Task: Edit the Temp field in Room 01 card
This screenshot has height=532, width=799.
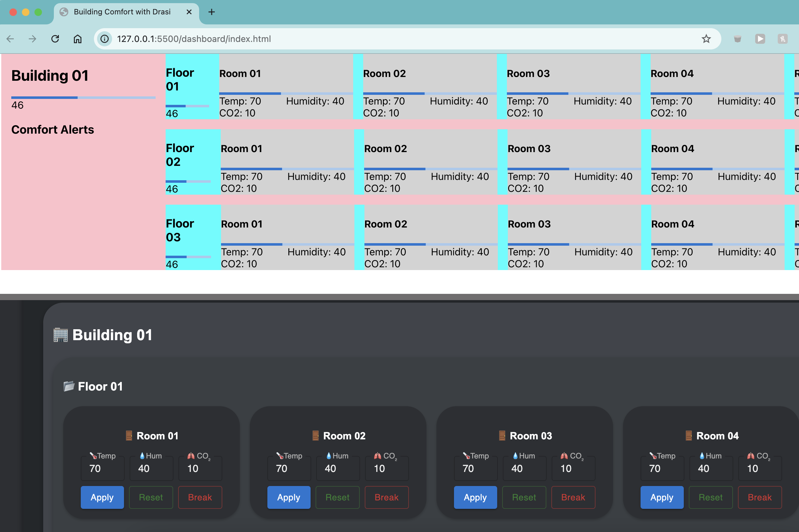Action: pyautogui.click(x=102, y=468)
